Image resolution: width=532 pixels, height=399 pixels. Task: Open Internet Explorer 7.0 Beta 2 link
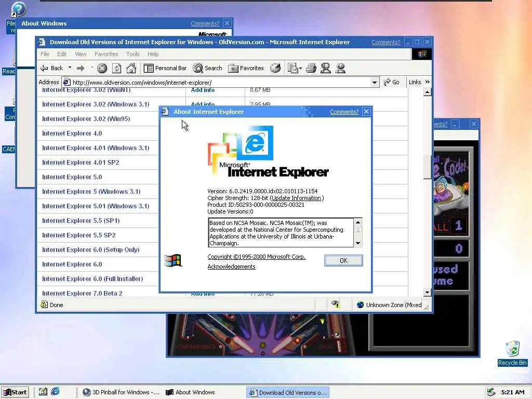coord(82,293)
